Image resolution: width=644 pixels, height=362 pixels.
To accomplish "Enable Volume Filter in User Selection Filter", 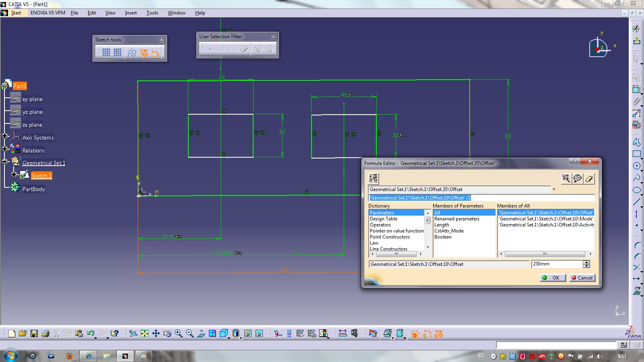I will (x=244, y=49).
